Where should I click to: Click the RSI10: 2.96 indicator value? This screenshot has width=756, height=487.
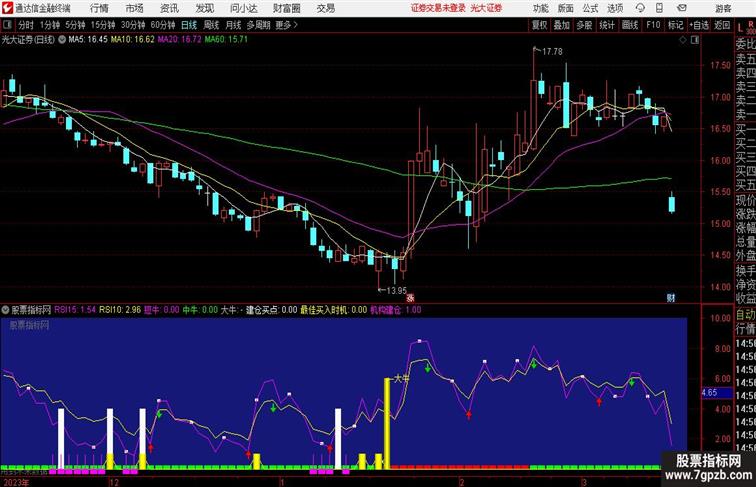[x=120, y=310]
